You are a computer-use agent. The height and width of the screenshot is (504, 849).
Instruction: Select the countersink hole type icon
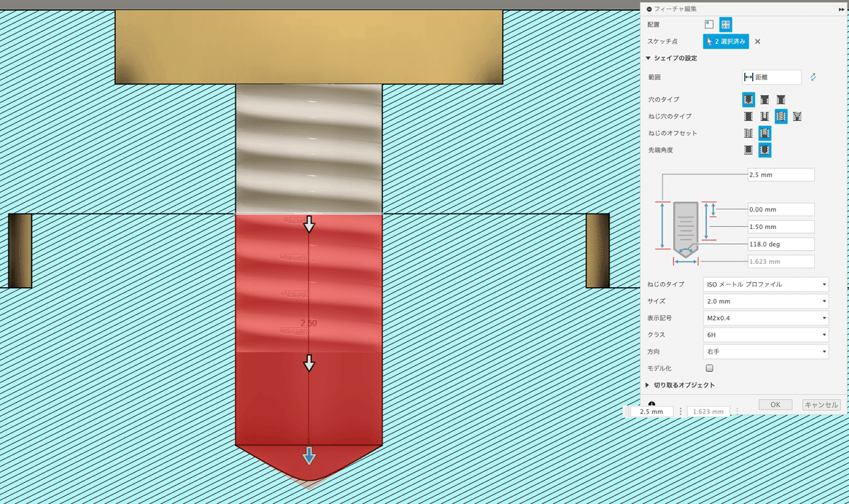pos(781,100)
